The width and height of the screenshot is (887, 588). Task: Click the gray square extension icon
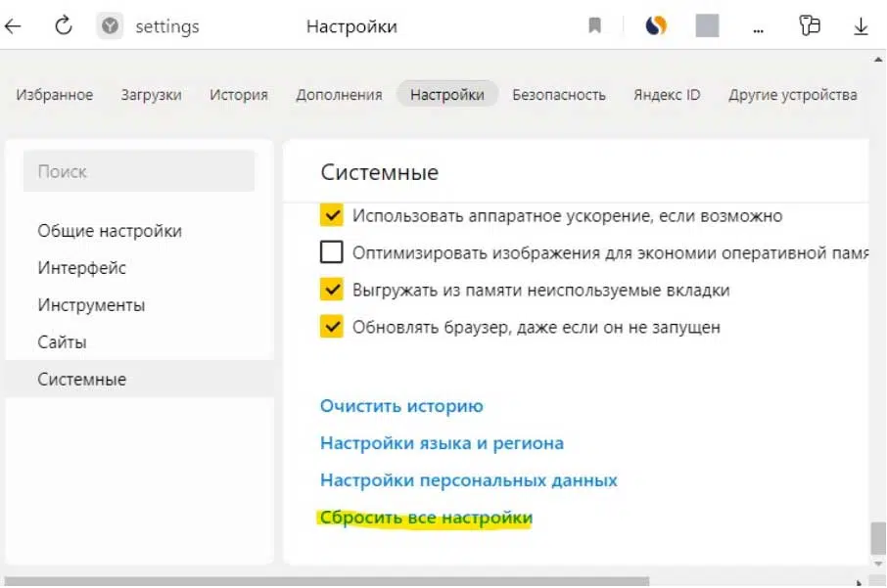tap(707, 25)
